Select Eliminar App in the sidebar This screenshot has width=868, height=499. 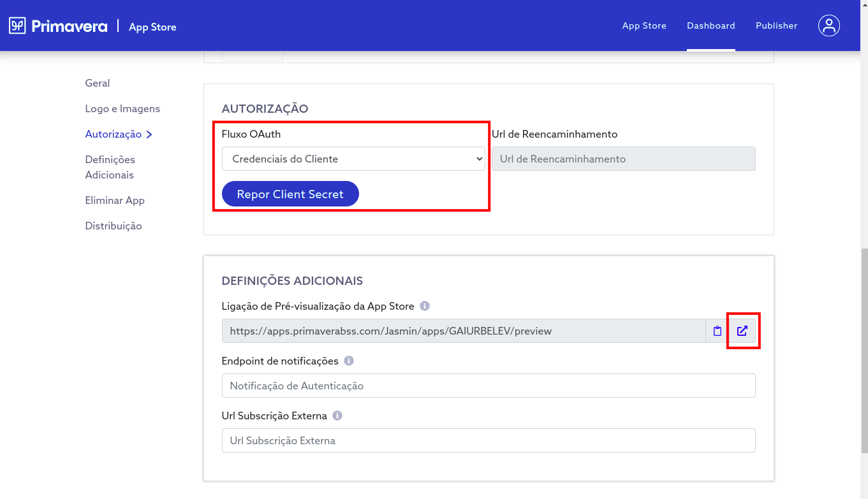click(115, 200)
